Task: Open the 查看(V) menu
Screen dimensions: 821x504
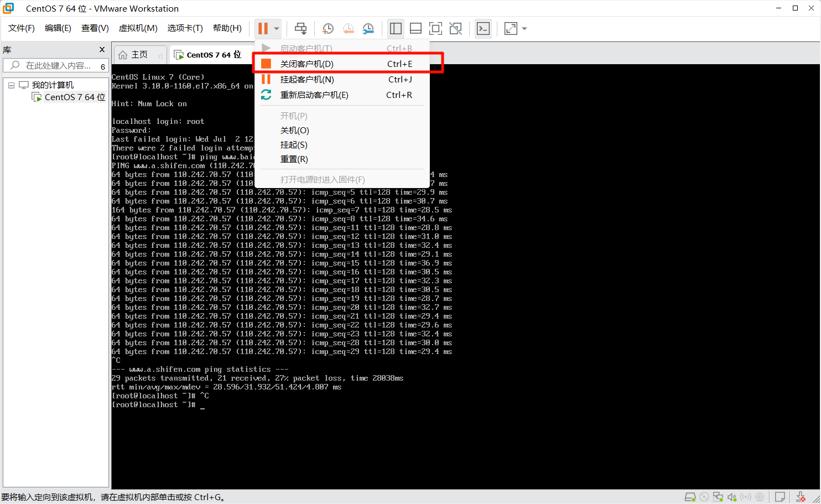Action: [x=95, y=28]
